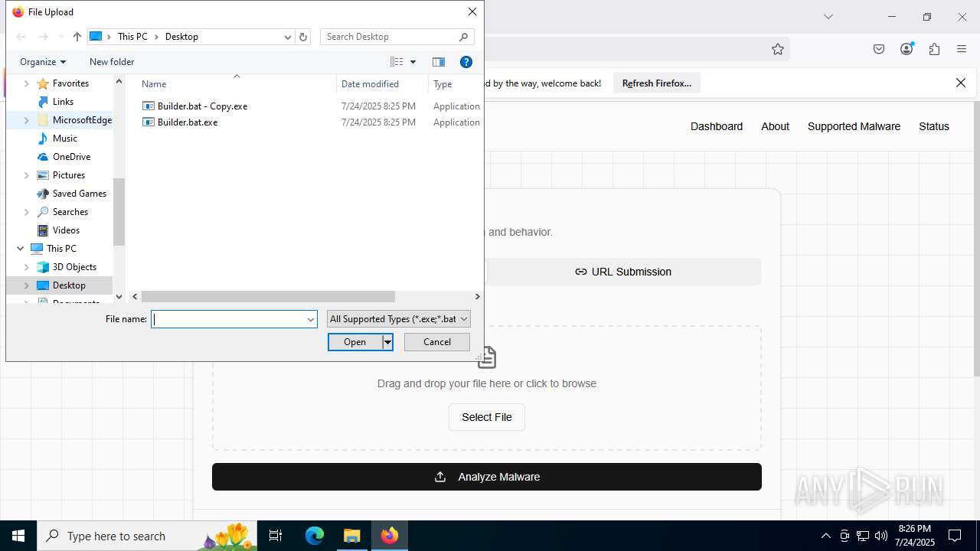The height and width of the screenshot is (551, 980).
Task: Dismiss the Refresh Firefox notification bar
Action: pos(961,83)
